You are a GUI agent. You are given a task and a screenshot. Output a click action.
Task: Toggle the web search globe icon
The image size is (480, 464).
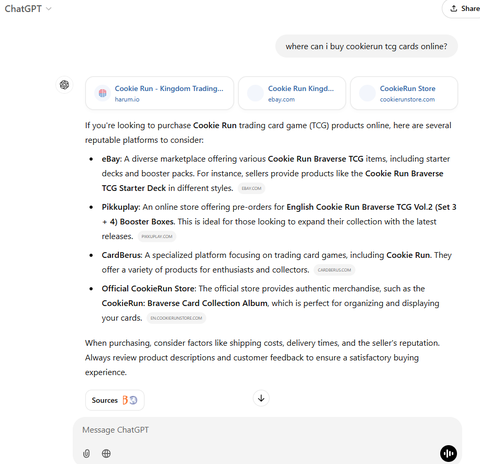(106, 453)
